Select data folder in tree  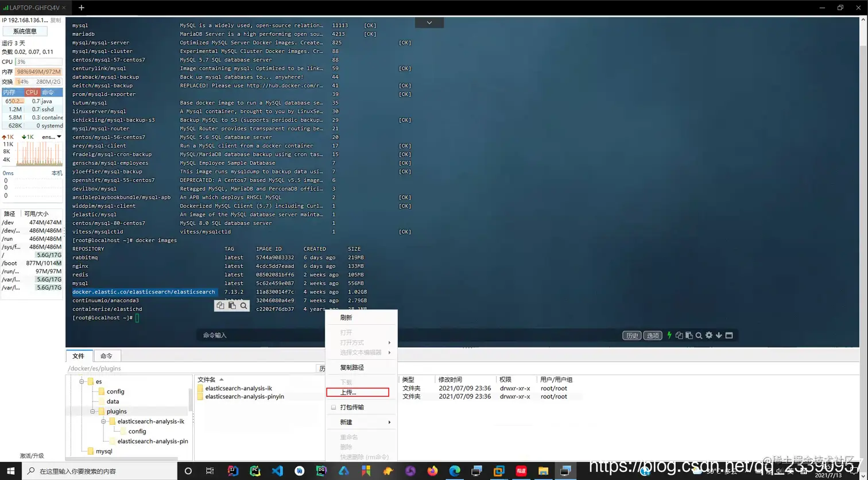[113, 401]
